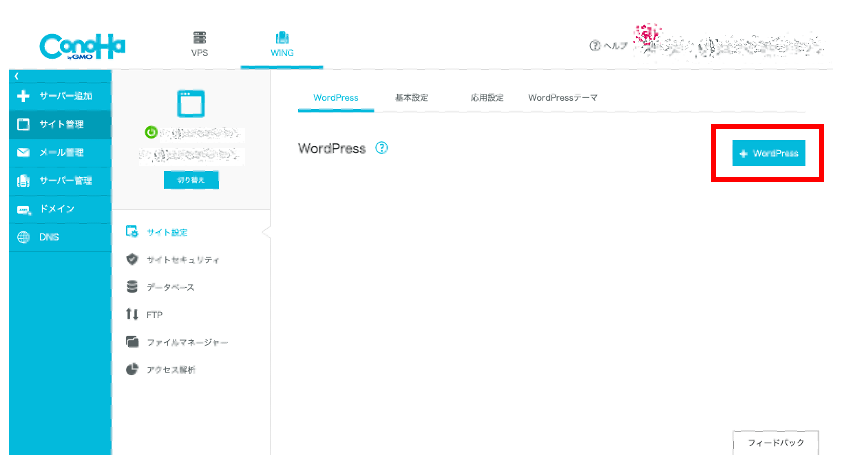Click the サーバー管理 building icon
The width and height of the screenshot is (850, 471).
pos(23,181)
